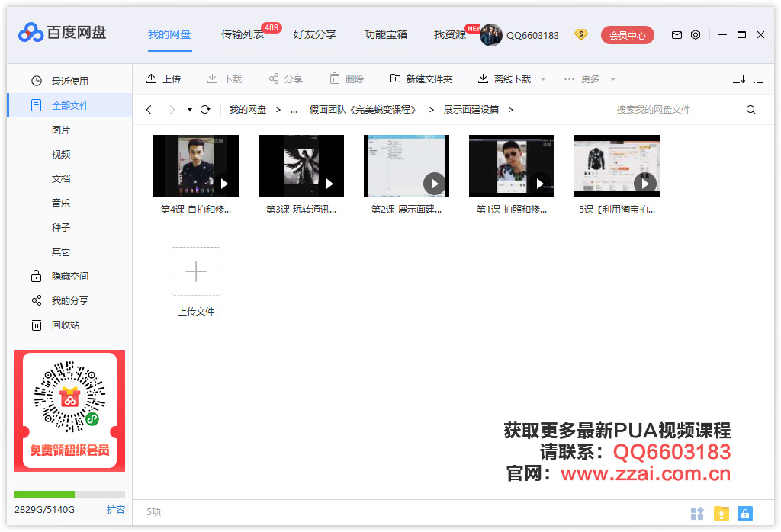
Task: Go back with the left arrow
Action: (149, 110)
